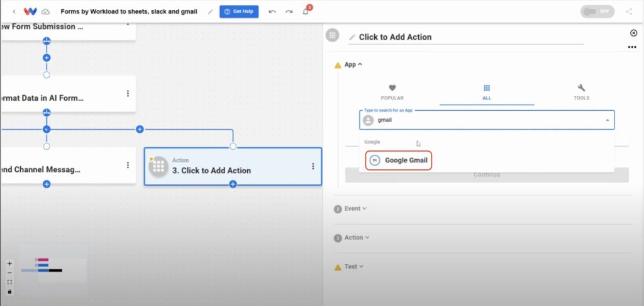Collapse the app search dropdown arrow
Screen dimensions: 644x306
[x=607, y=120]
